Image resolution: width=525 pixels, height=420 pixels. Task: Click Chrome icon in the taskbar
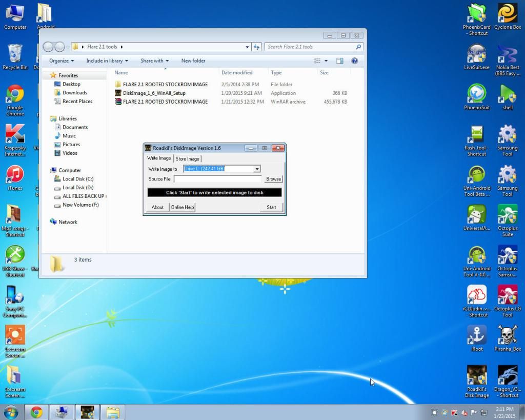pyautogui.click(x=36, y=412)
